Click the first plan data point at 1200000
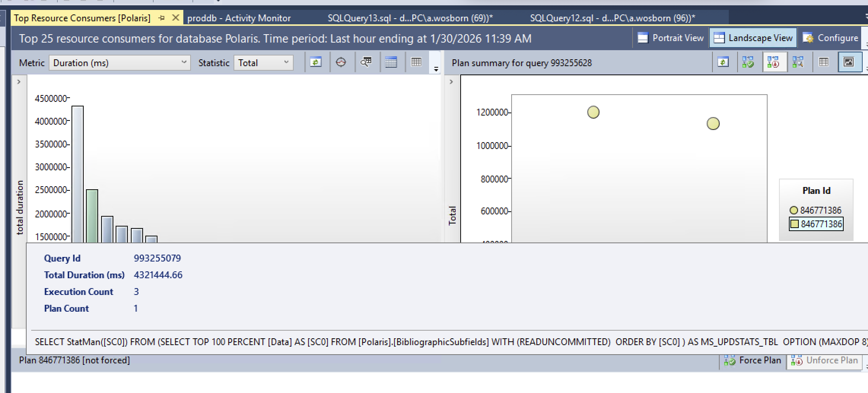The image size is (868, 393). coord(593,112)
